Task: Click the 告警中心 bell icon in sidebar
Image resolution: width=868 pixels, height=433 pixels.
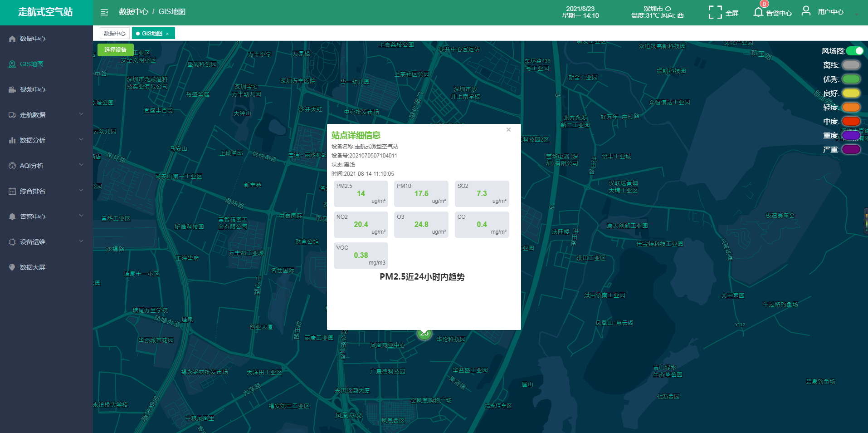Action: point(12,217)
